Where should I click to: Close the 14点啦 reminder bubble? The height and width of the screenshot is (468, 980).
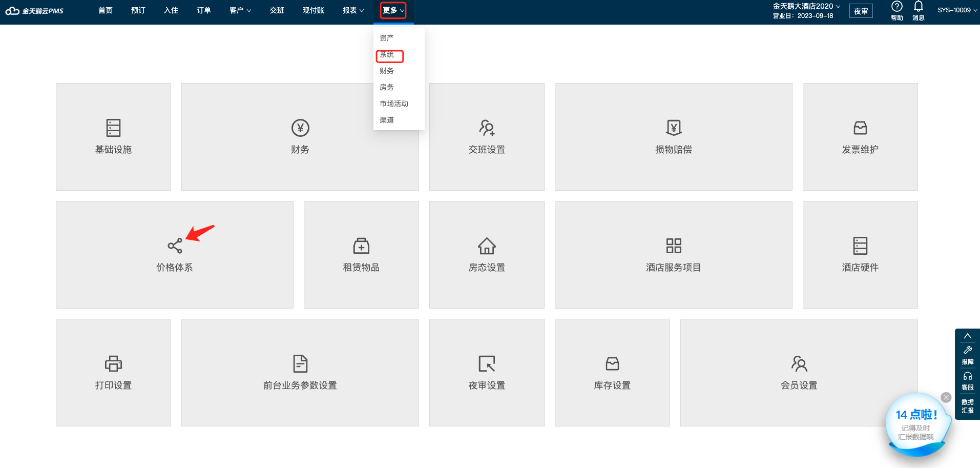tap(946, 397)
